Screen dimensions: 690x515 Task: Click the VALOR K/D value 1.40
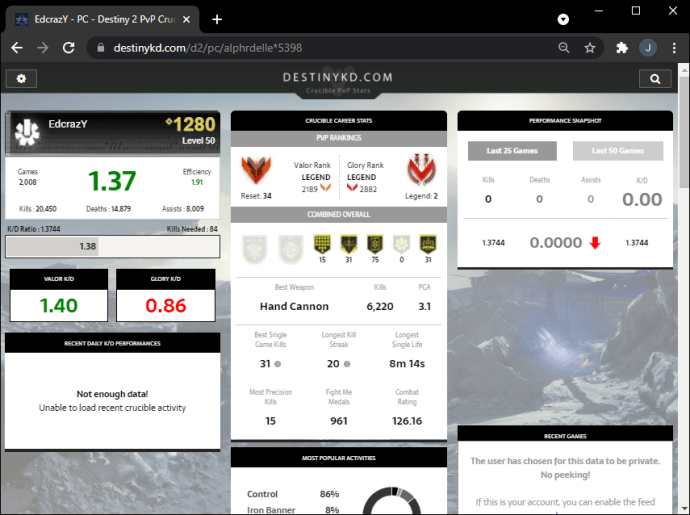(59, 305)
